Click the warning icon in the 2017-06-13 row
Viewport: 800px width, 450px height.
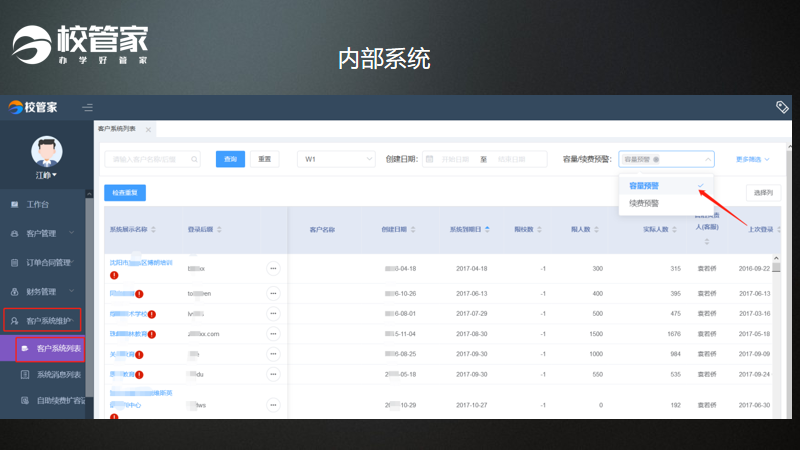click(139, 294)
